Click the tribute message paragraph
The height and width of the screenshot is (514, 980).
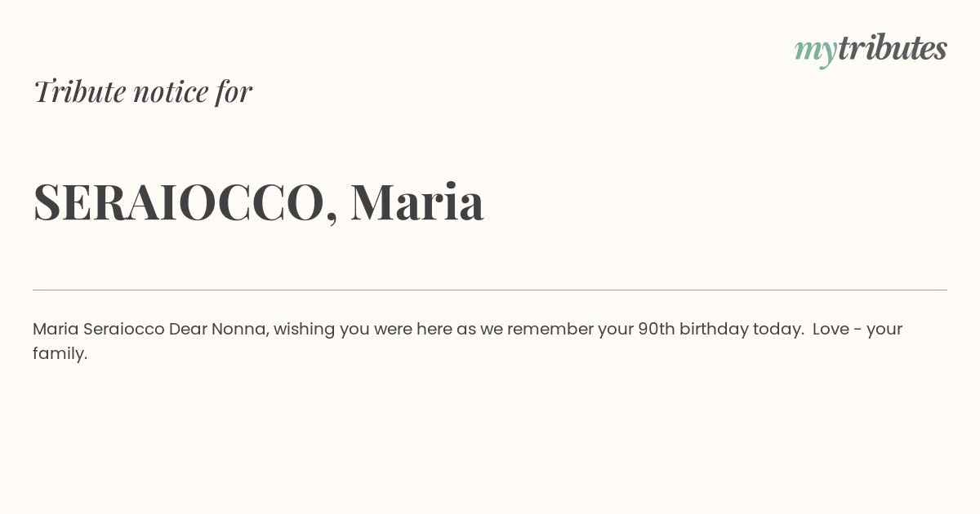[467, 341]
